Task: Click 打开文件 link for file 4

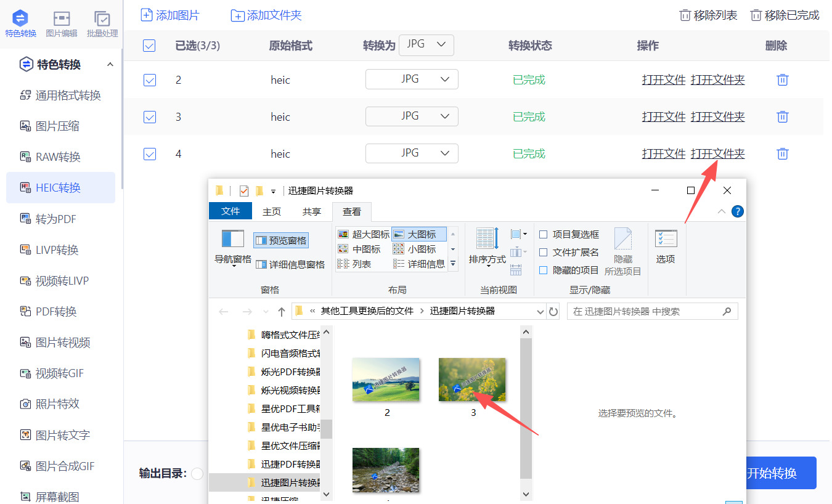Action: click(664, 154)
